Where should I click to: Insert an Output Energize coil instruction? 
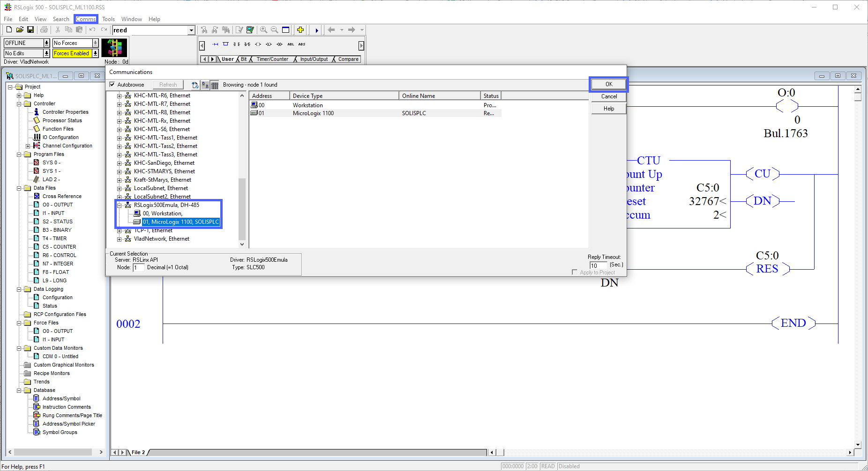258,44
